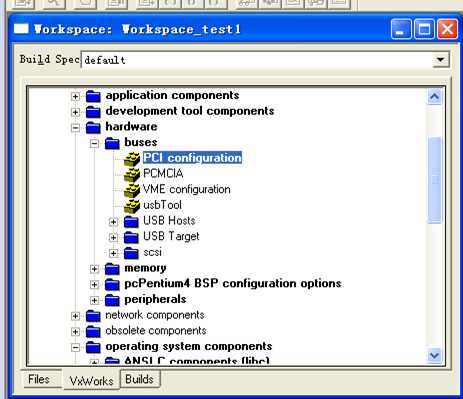The width and height of the screenshot is (463, 399).
Task: Click the obsolete components folder icon
Action: pyautogui.click(x=93, y=331)
